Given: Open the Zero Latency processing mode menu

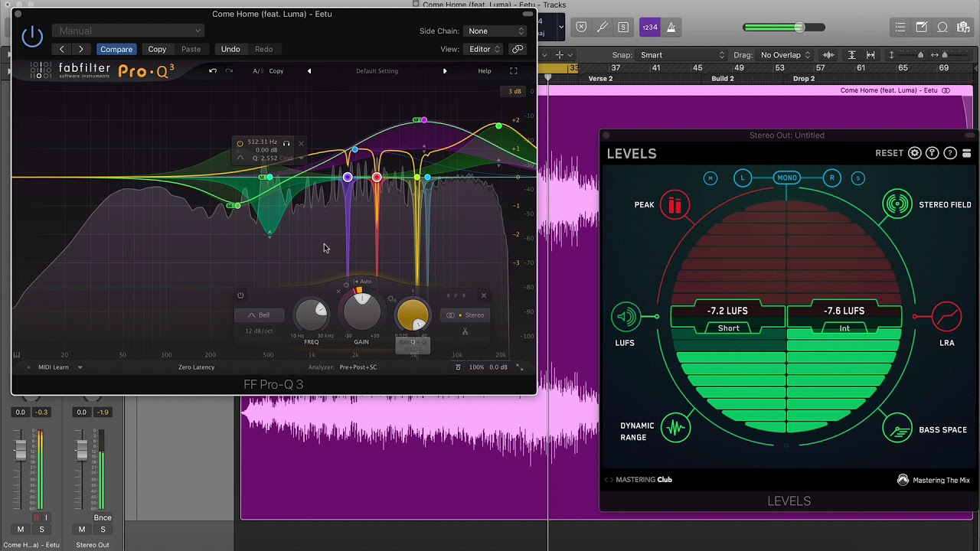Looking at the screenshot, I should (x=197, y=367).
